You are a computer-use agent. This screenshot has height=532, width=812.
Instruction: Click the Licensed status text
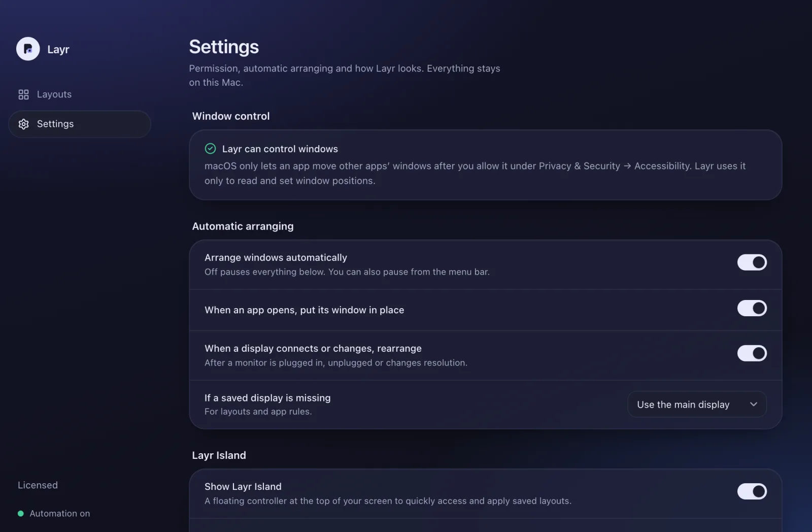point(38,485)
